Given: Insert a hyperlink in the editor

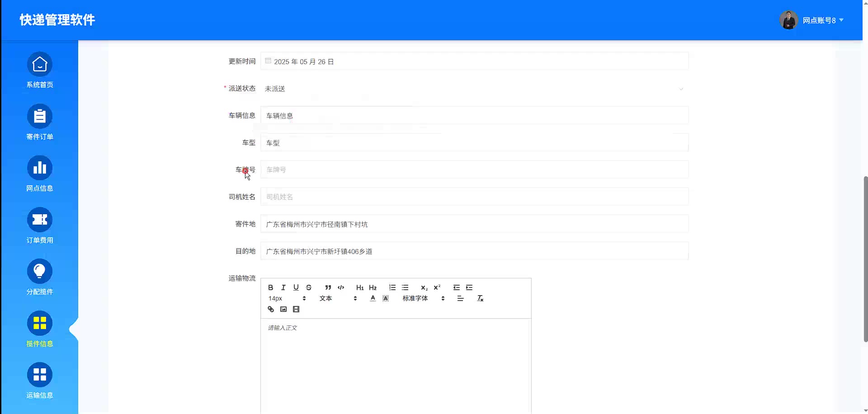Looking at the screenshot, I should coord(270,309).
